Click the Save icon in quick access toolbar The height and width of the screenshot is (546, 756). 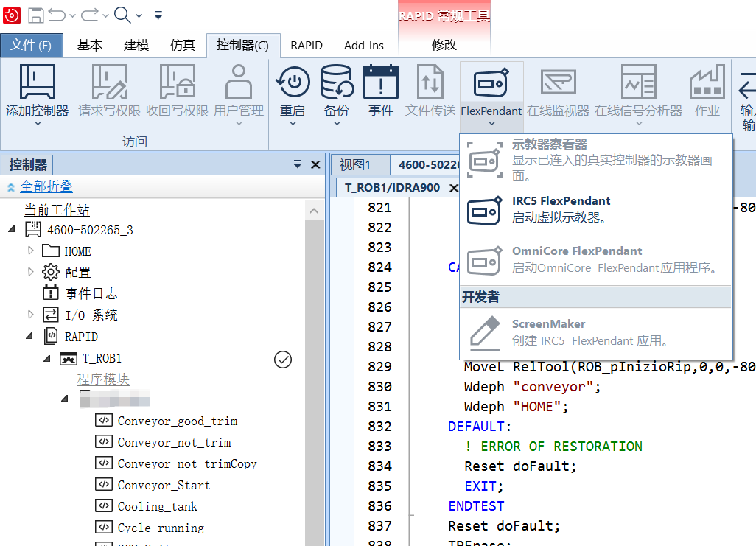[35, 15]
